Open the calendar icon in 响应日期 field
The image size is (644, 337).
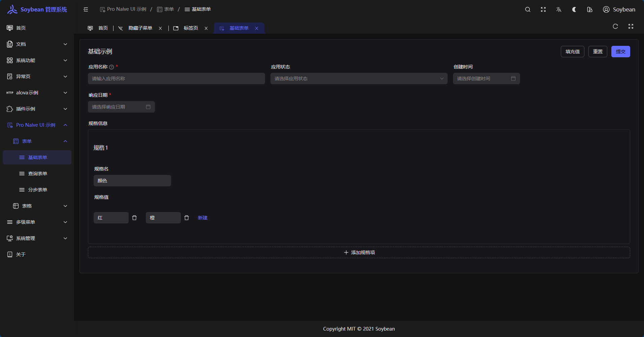[148, 107]
